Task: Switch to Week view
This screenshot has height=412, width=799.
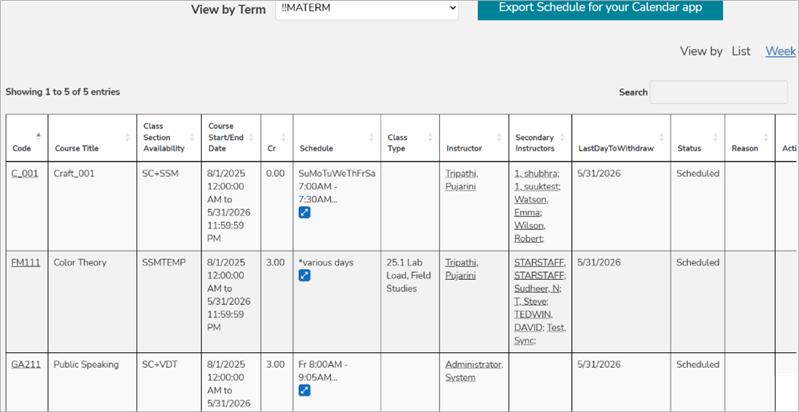Action: coord(781,51)
